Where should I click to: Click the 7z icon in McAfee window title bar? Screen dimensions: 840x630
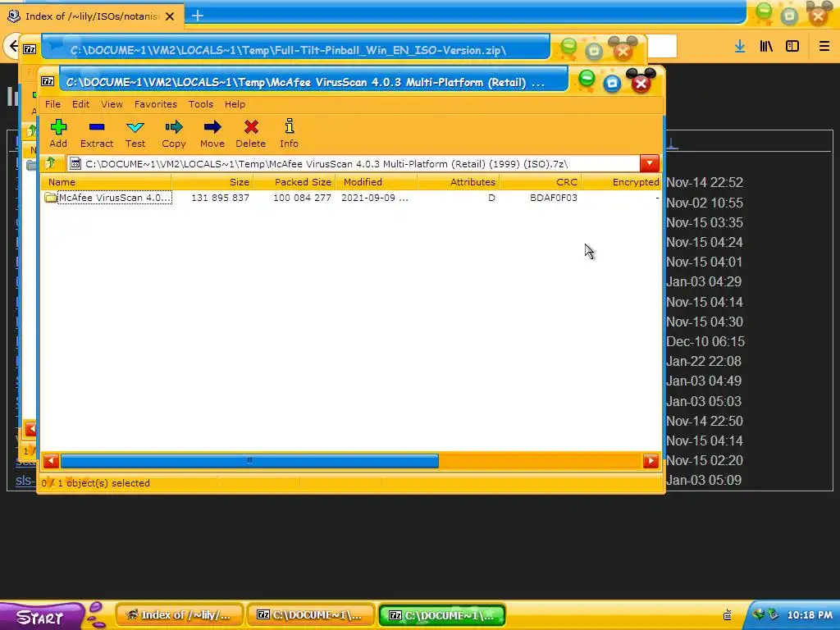pos(48,81)
